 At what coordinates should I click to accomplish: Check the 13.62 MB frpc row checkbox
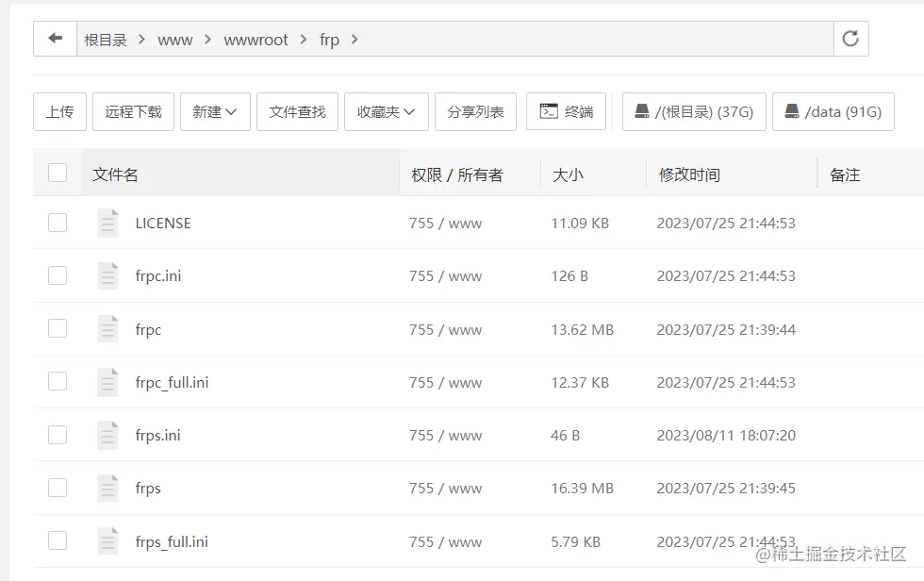(x=58, y=328)
